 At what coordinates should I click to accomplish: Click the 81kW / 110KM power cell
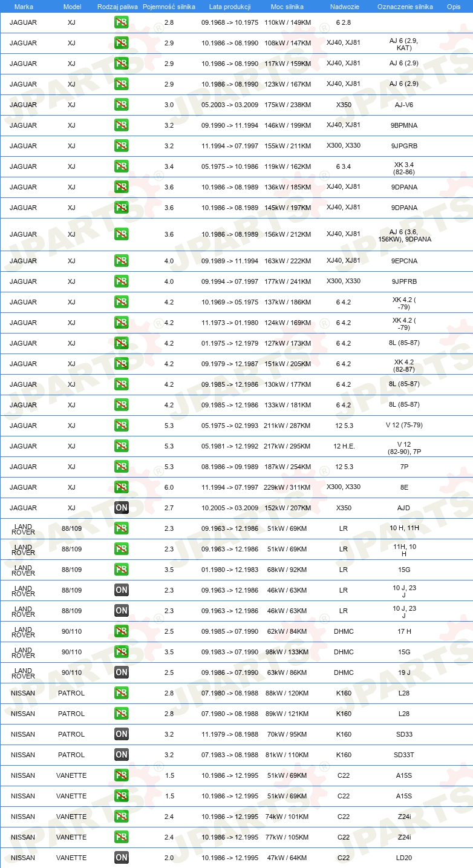tap(287, 755)
